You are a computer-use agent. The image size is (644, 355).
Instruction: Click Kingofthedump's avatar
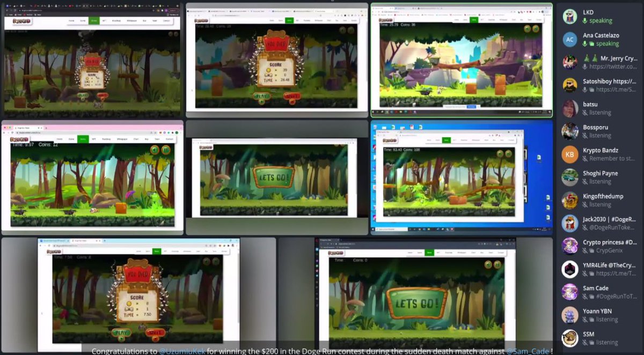(x=570, y=200)
